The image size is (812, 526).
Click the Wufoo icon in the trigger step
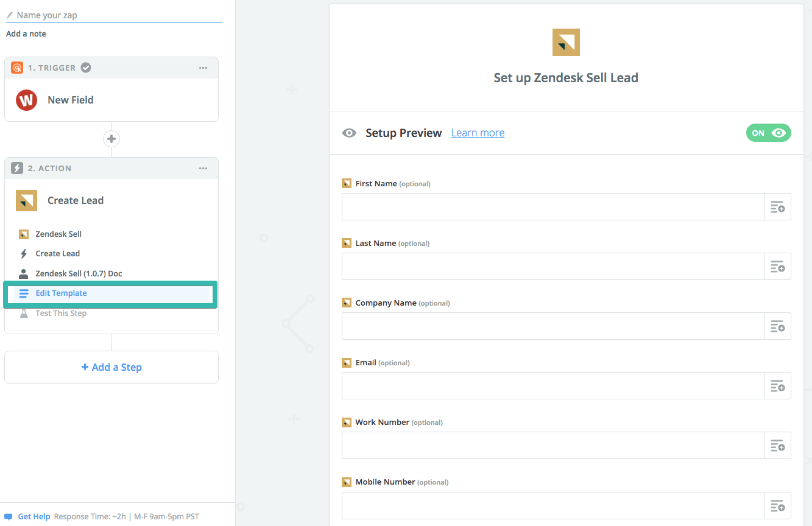(26, 100)
